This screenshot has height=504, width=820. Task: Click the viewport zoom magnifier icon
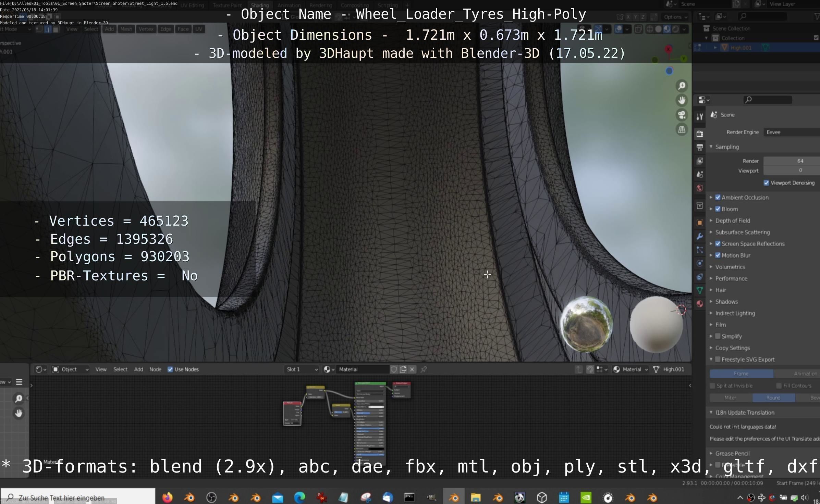pyautogui.click(x=682, y=86)
